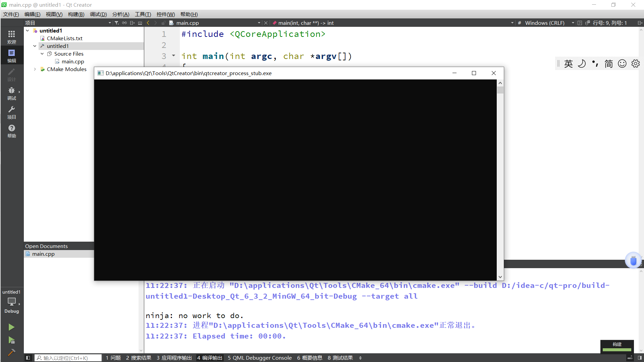The height and width of the screenshot is (362, 644).
Task: Toggle the right sidebar visibility button
Action: point(640,358)
